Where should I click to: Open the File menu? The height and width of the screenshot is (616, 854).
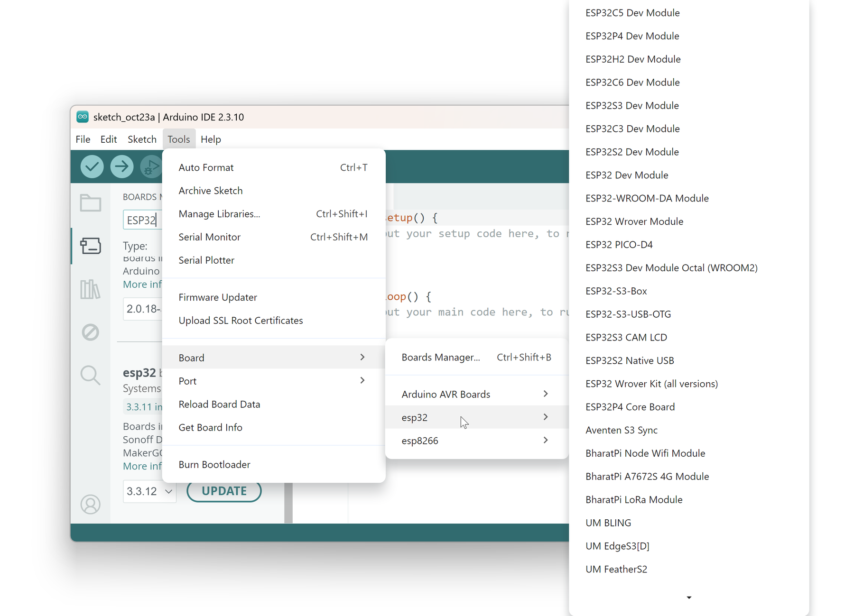83,139
